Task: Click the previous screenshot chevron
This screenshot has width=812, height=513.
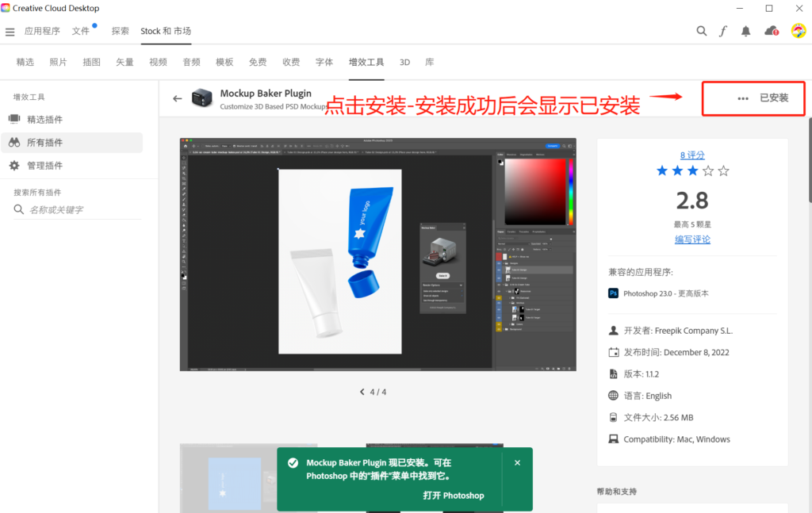Action: 362,392
